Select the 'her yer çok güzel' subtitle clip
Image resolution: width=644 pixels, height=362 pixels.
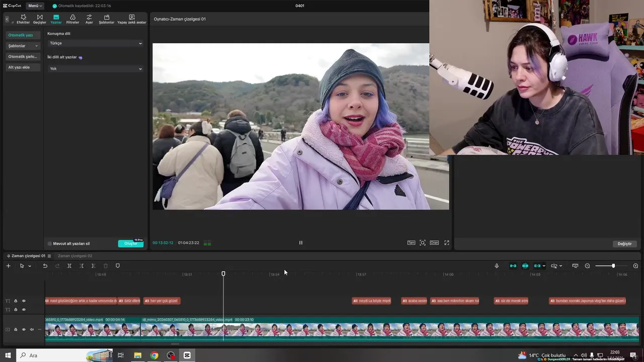[162, 301]
